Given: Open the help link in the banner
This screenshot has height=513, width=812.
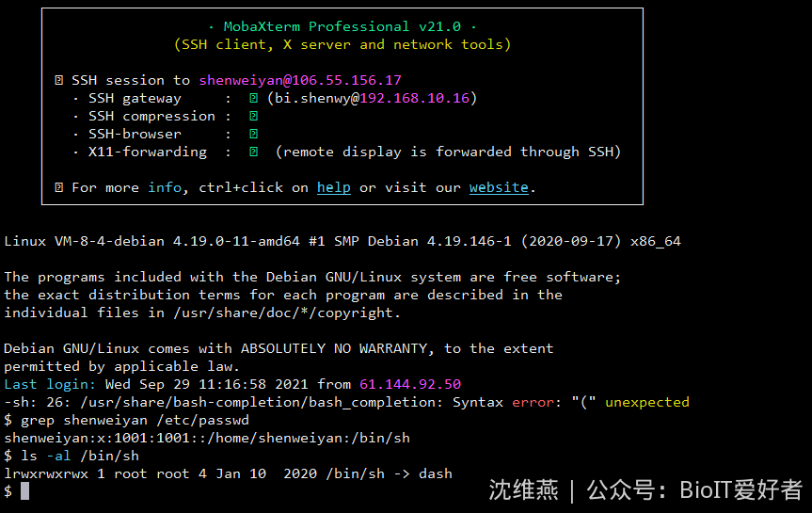Looking at the screenshot, I should (333, 187).
